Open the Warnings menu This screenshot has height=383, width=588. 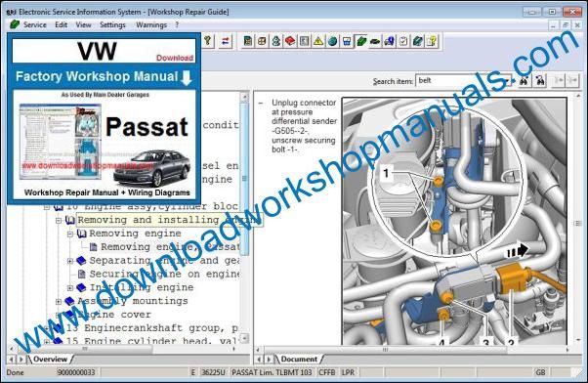click(151, 25)
